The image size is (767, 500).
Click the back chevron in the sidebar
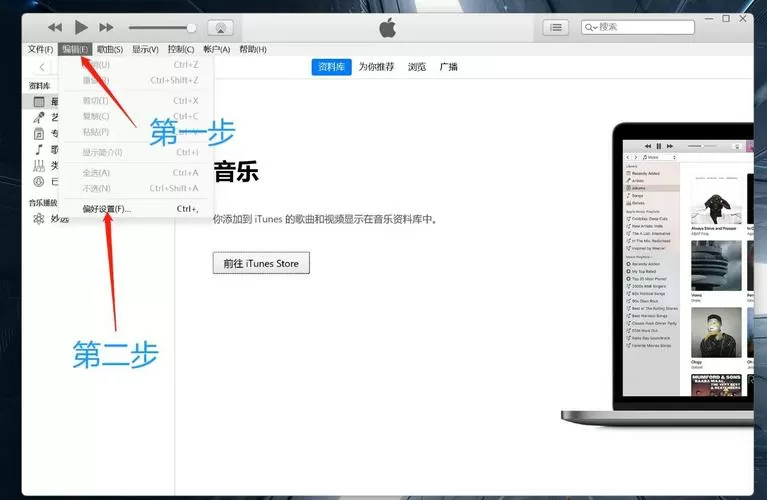[x=42, y=67]
